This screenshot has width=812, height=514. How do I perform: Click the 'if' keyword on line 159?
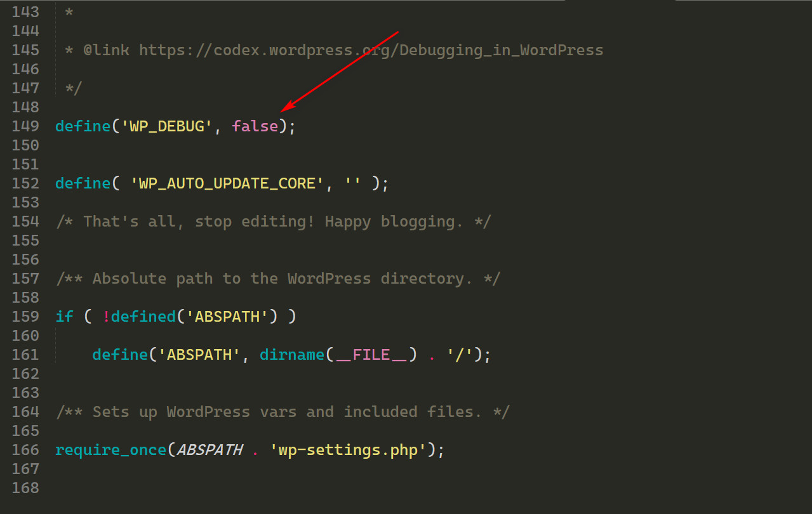click(x=65, y=317)
